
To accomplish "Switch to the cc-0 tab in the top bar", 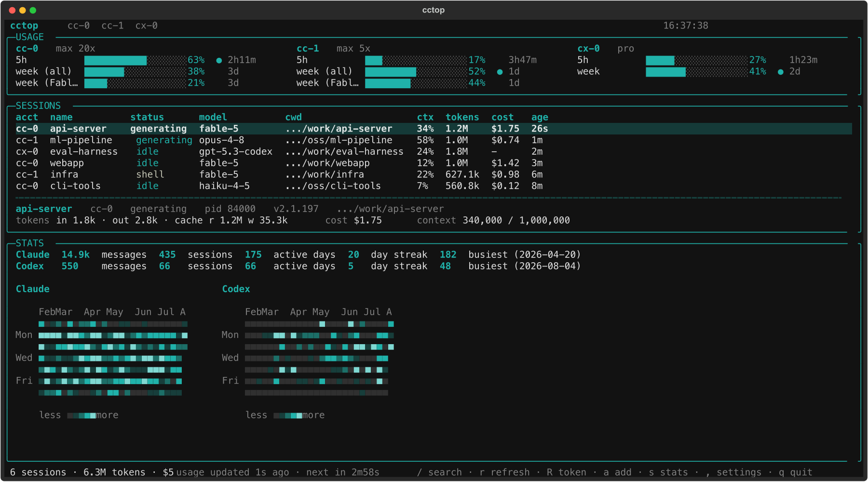I will [x=79, y=26].
